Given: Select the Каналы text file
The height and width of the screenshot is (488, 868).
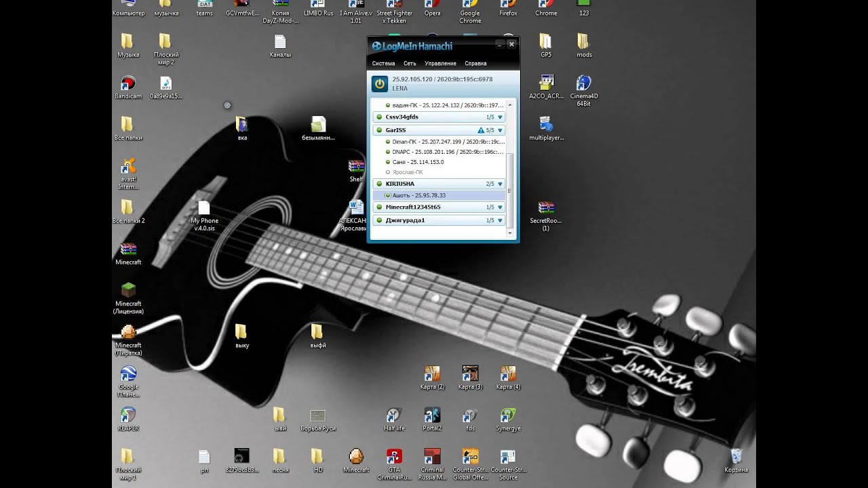Looking at the screenshot, I should [x=280, y=46].
